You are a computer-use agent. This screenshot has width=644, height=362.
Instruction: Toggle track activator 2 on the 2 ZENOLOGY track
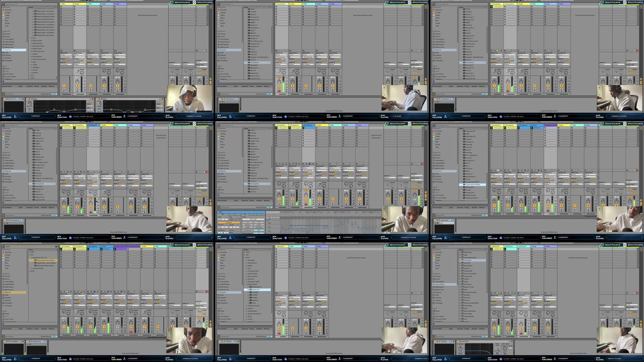pos(508,328)
